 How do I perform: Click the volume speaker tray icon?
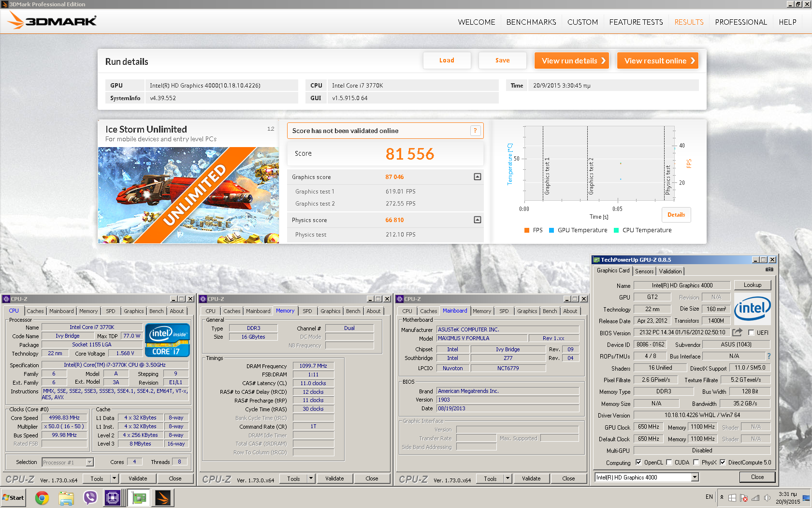point(767,498)
